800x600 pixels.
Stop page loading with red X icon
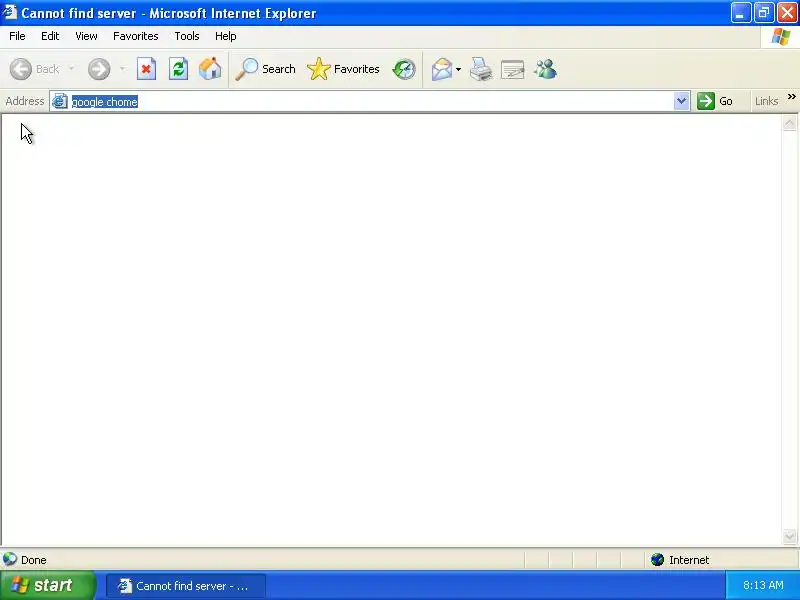tap(146, 69)
